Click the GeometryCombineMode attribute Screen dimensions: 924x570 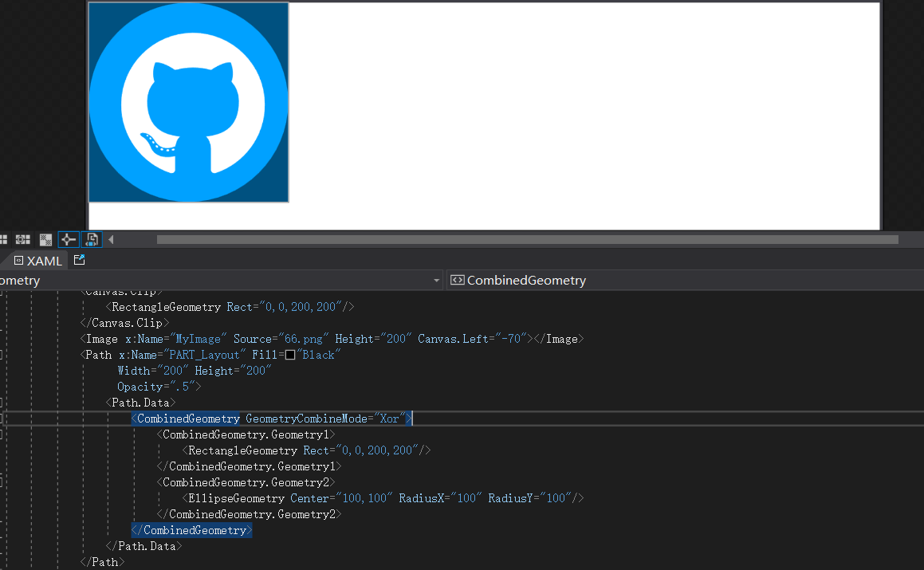[306, 419]
